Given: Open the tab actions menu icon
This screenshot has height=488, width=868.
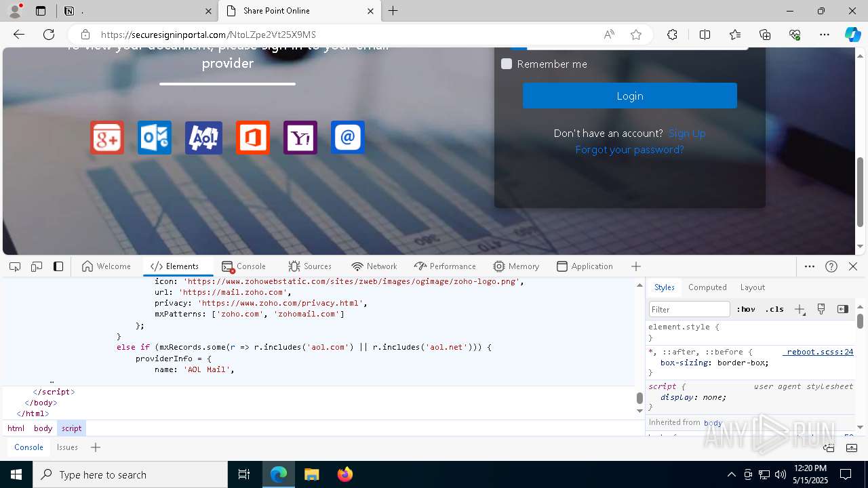Looking at the screenshot, I should pos(41,11).
